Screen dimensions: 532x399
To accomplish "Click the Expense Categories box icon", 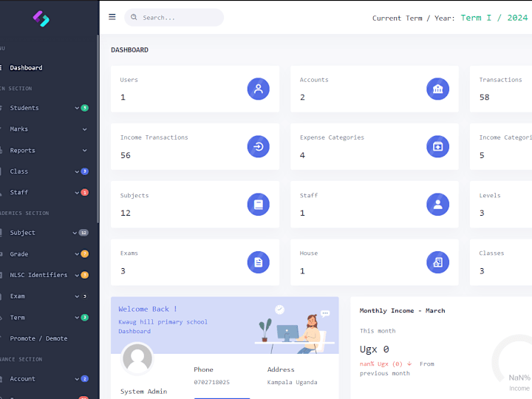I will (437, 146).
